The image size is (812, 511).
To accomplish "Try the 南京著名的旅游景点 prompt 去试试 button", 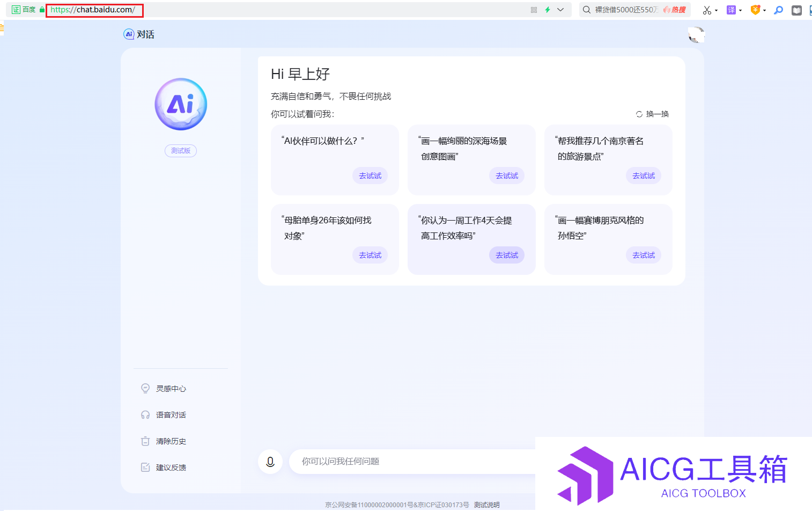I will (x=644, y=176).
